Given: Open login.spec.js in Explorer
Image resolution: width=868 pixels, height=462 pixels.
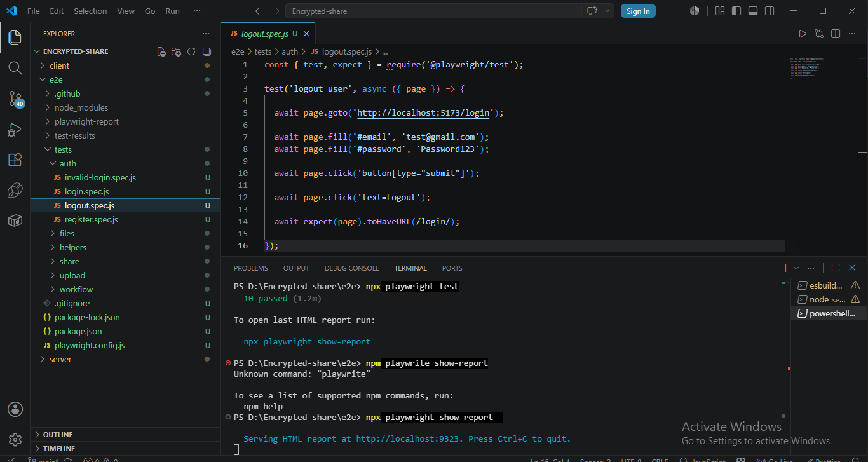Looking at the screenshot, I should (86, 191).
